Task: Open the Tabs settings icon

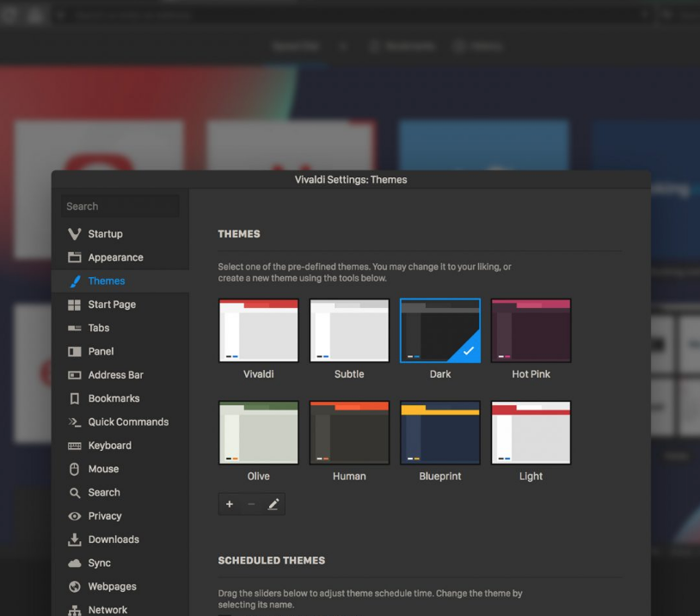Action: 74,329
